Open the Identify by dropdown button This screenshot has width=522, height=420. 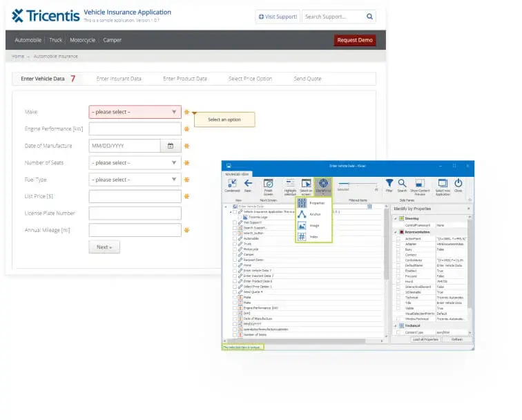pos(323,185)
